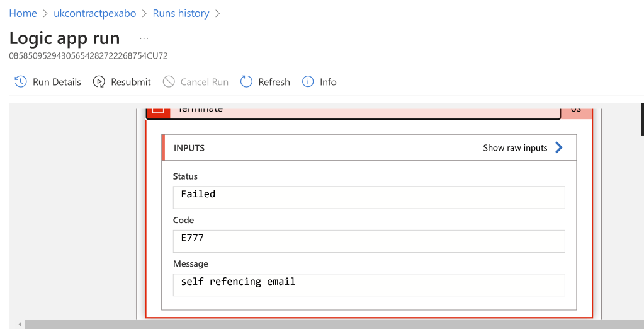Click the Message label
Image resolution: width=644 pixels, height=329 pixels.
click(x=191, y=264)
